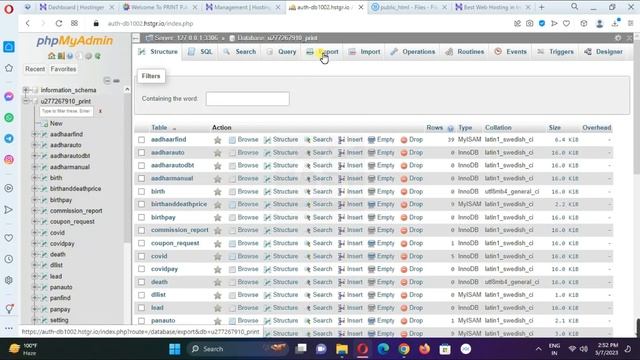Check the aadharautodbt table checkbox
640x360 pixels.
coord(141,166)
